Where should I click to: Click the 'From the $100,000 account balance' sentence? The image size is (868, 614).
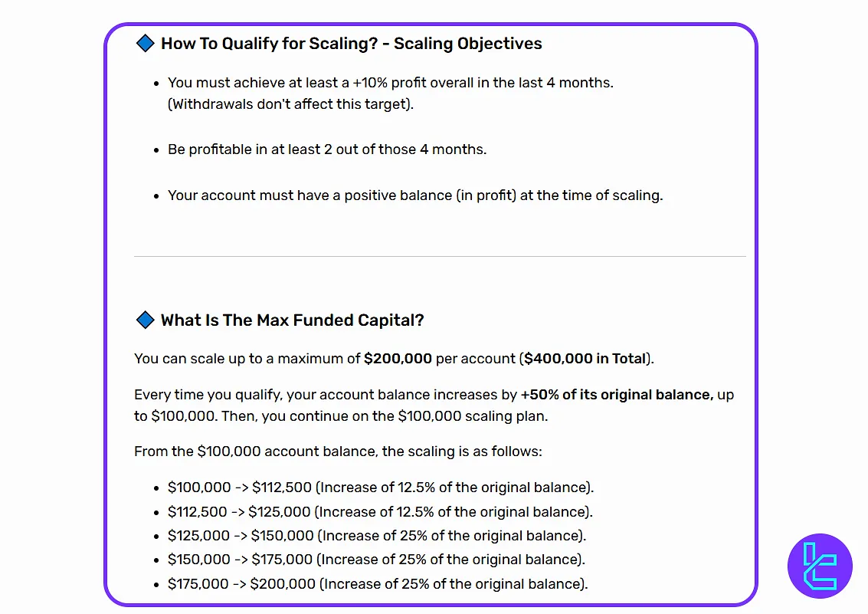pos(338,451)
